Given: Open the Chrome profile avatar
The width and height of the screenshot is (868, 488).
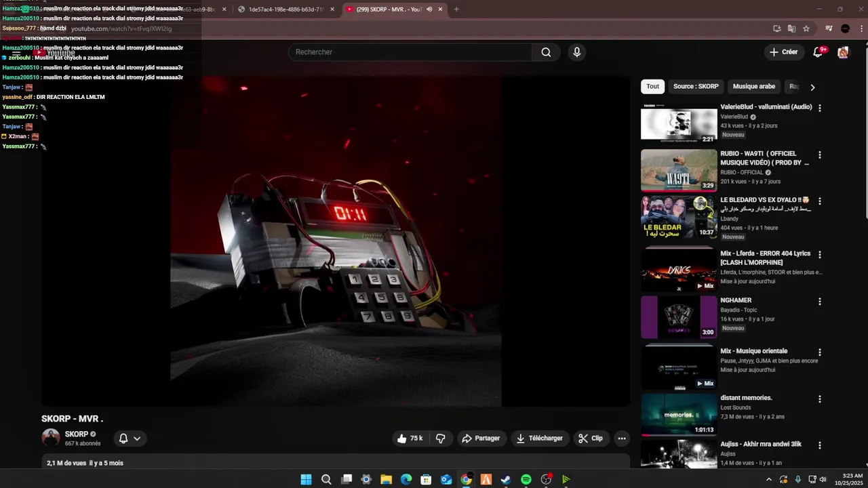Looking at the screenshot, I should (845, 28).
